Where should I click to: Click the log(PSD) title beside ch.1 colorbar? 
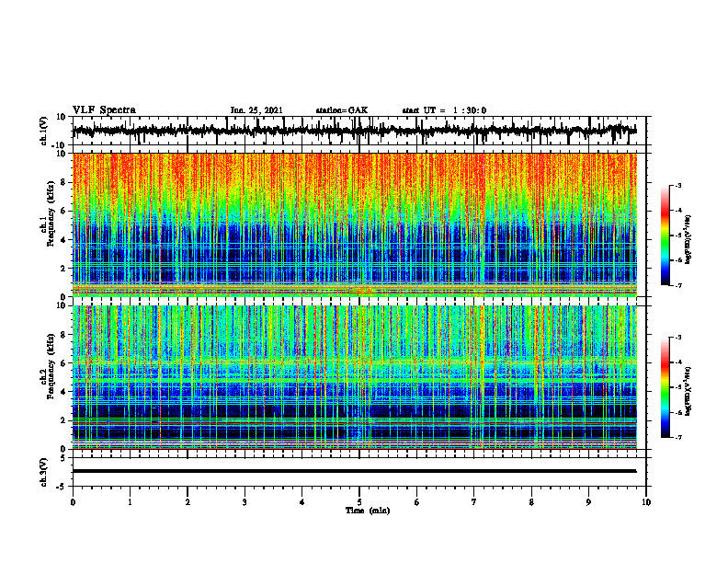point(688,240)
